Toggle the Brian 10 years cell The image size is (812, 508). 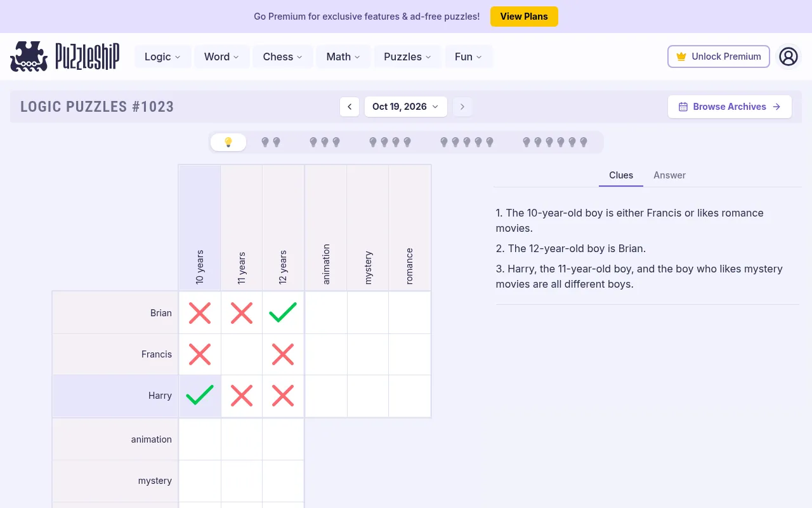click(200, 312)
